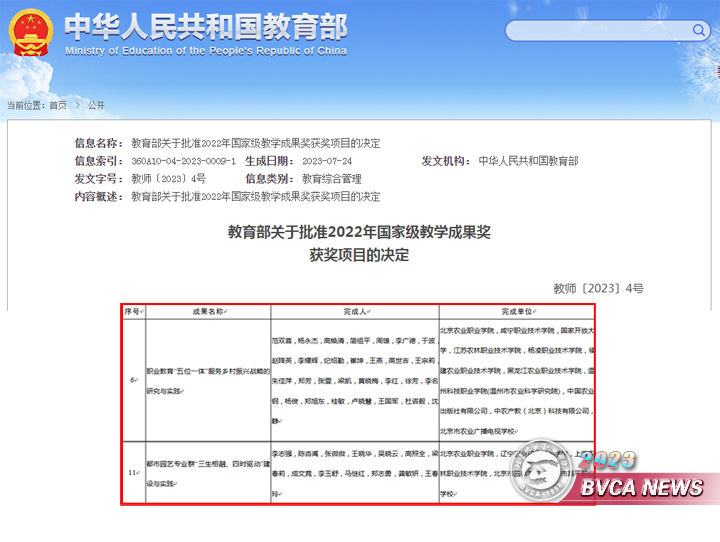Click the right-aligned 教师〔2023〕4号 document number
The width and height of the screenshot is (720, 542).
pos(599,288)
